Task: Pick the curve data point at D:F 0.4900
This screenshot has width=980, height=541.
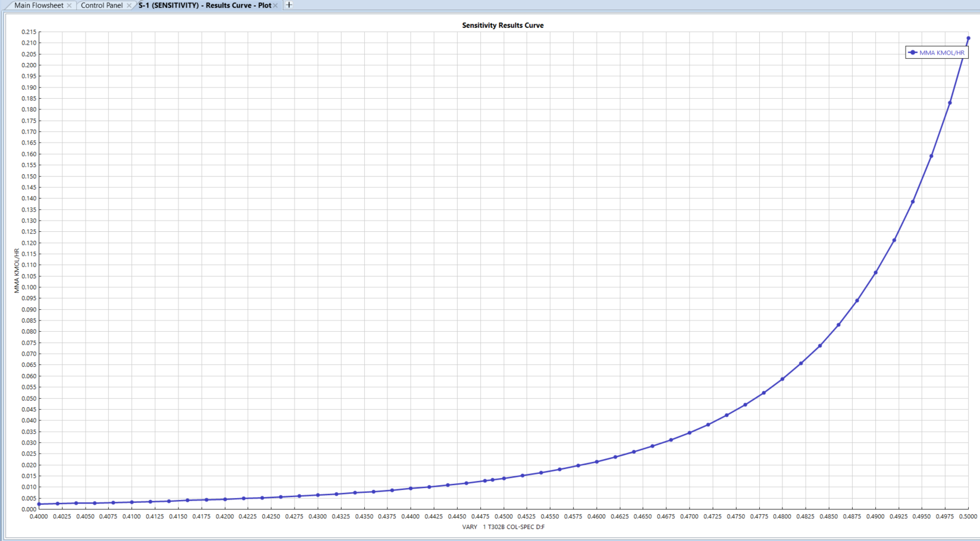Action: point(875,273)
